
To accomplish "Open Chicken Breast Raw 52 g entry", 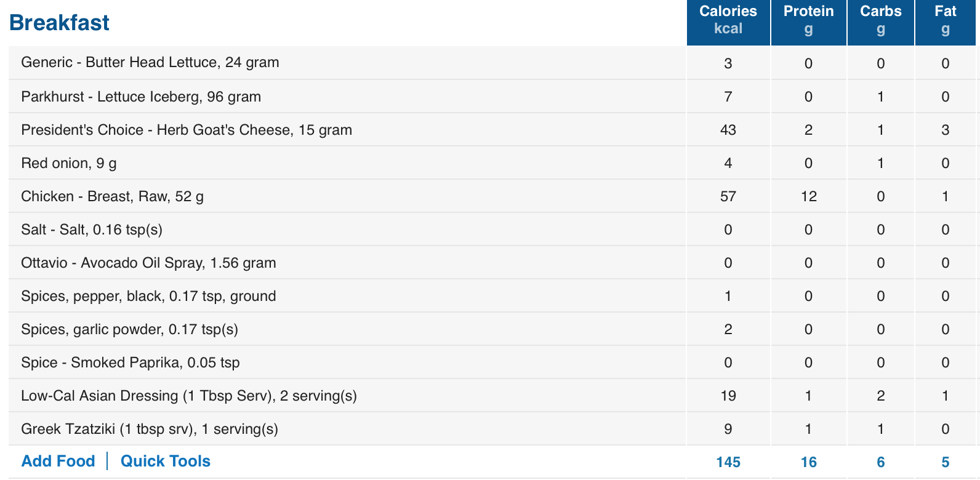I will tap(113, 196).
